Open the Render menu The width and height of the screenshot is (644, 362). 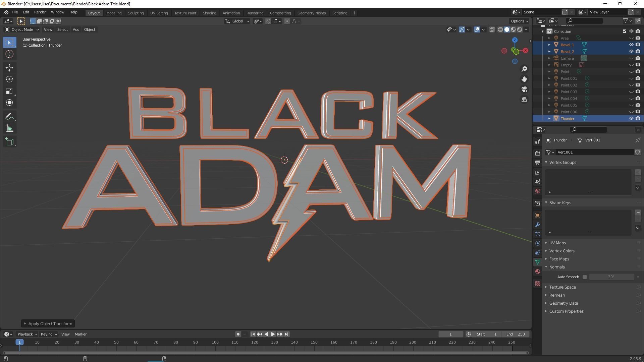[x=40, y=12]
